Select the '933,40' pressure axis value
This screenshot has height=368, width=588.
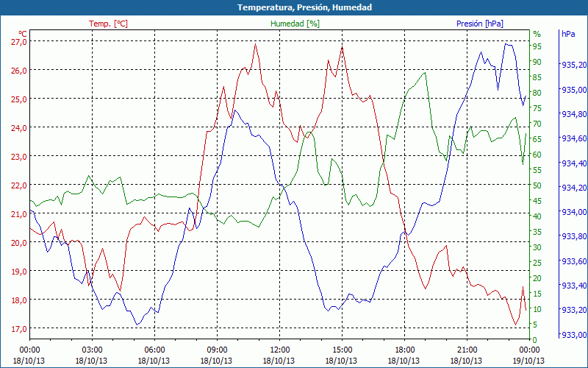574,286
